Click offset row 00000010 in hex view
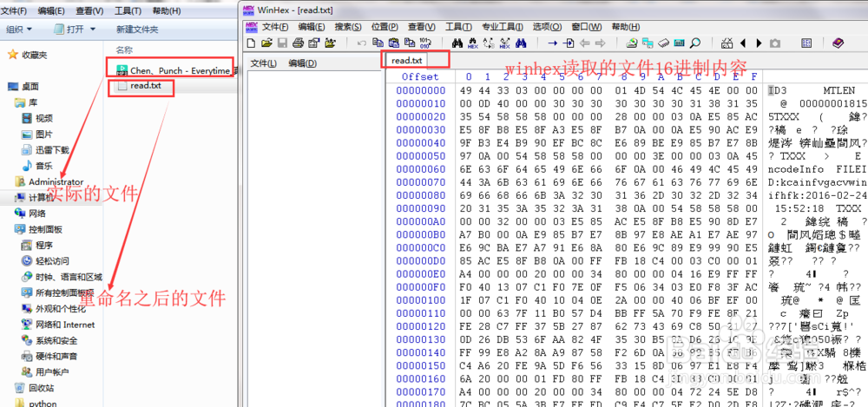Viewport: 868px width, 407px height. pos(420,103)
